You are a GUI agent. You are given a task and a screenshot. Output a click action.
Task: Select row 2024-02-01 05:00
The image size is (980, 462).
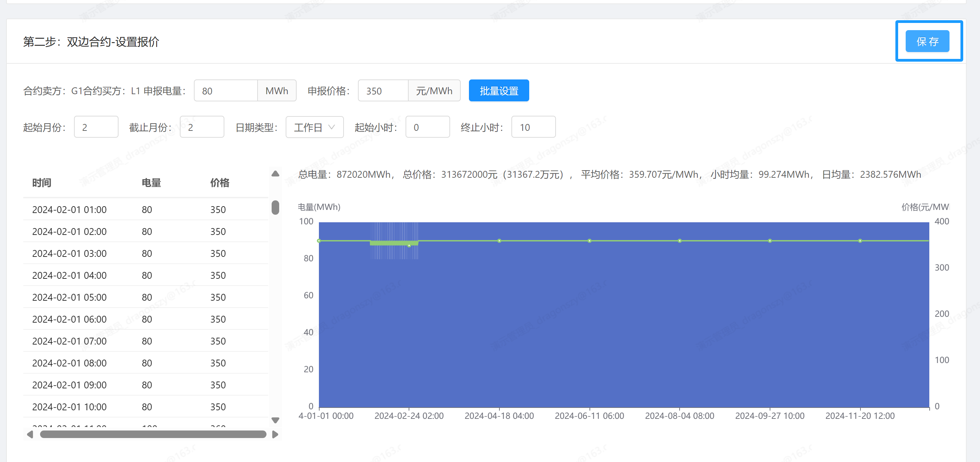tap(146, 297)
